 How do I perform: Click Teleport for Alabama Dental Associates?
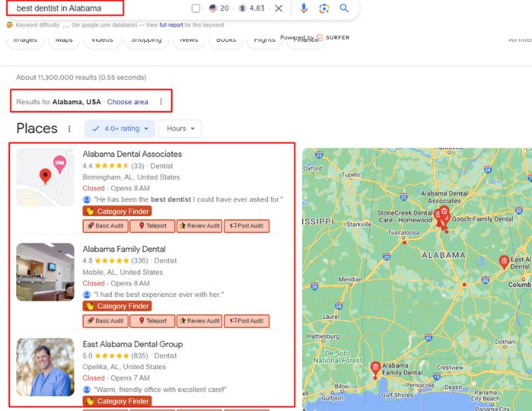click(x=153, y=226)
